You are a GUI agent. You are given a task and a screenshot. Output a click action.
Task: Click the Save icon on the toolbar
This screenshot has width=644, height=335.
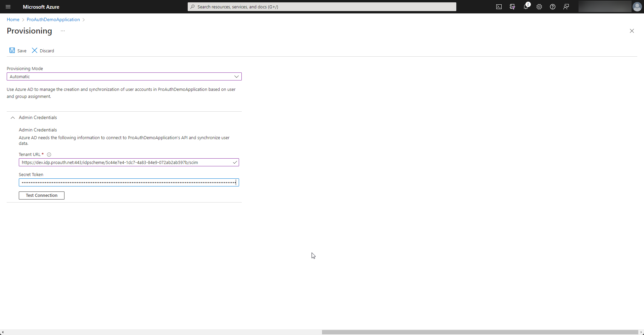tap(17, 50)
